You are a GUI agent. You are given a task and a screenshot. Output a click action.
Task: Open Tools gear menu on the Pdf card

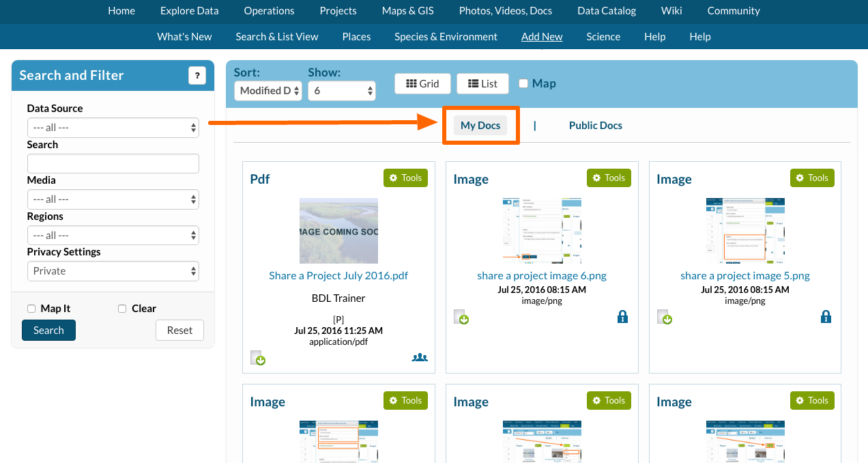point(405,178)
